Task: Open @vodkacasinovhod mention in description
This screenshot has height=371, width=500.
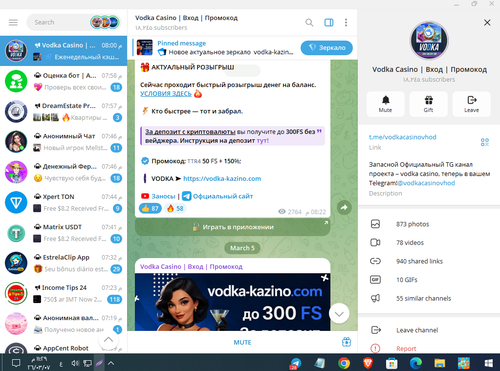Action: pos(426,183)
